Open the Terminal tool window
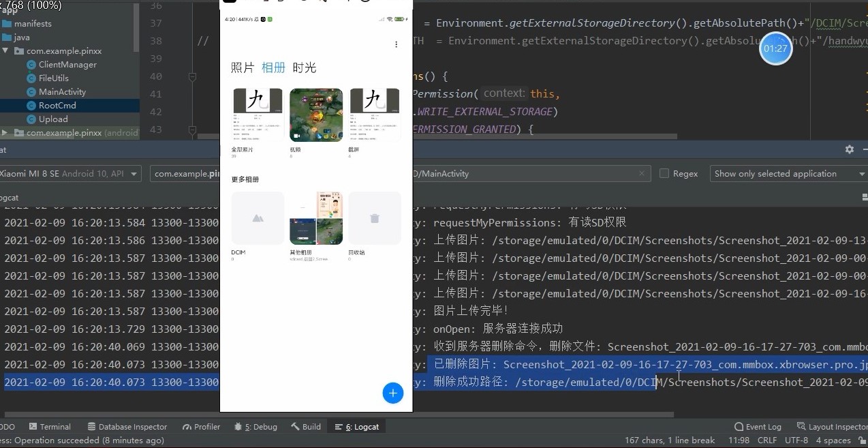 click(x=50, y=426)
